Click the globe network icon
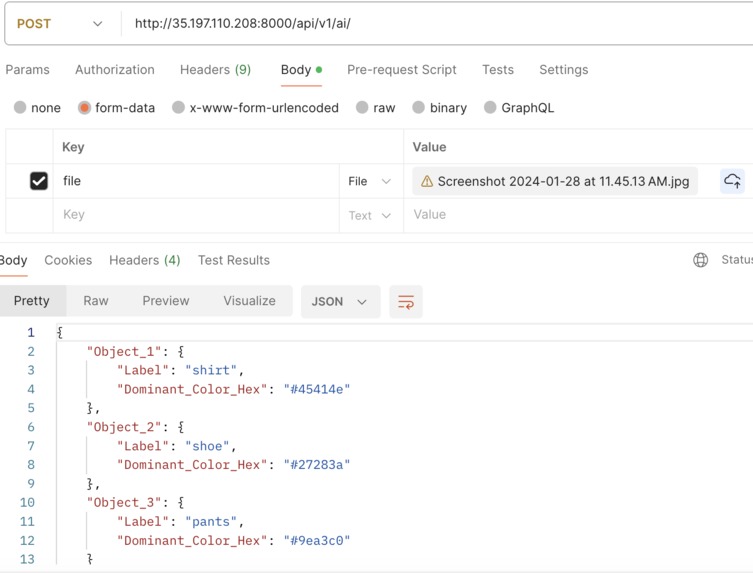The width and height of the screenshot is (753, 573). tap(701, 260)
